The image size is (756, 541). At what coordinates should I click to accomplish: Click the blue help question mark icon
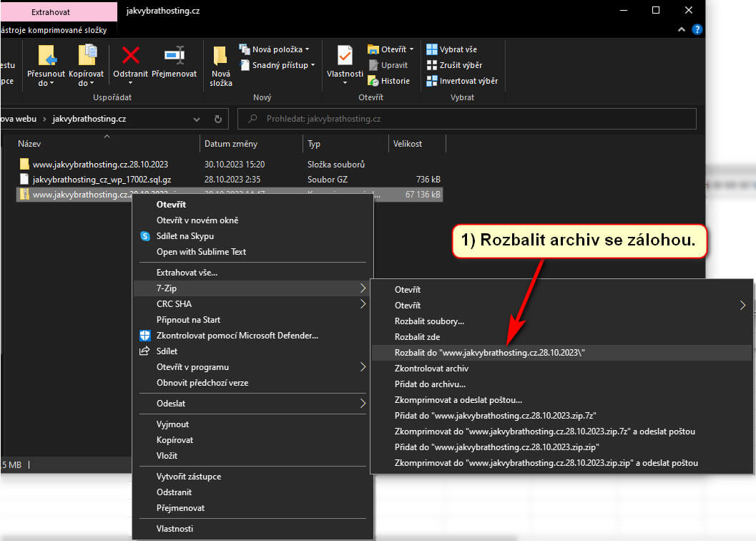tap(697, 29)
